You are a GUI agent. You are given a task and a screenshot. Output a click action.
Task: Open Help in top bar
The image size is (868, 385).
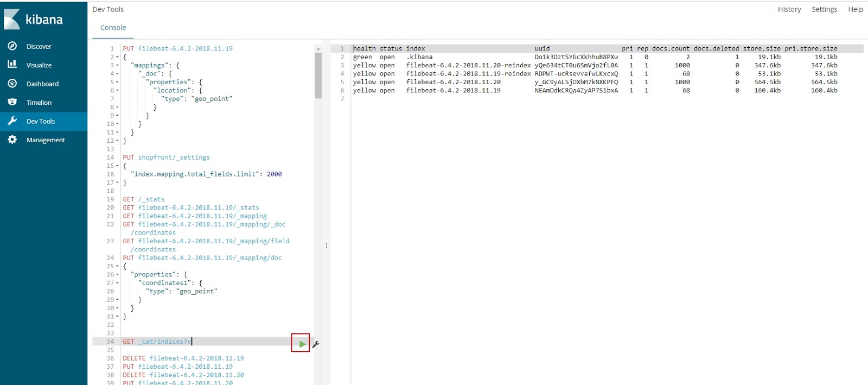(856, 9)
